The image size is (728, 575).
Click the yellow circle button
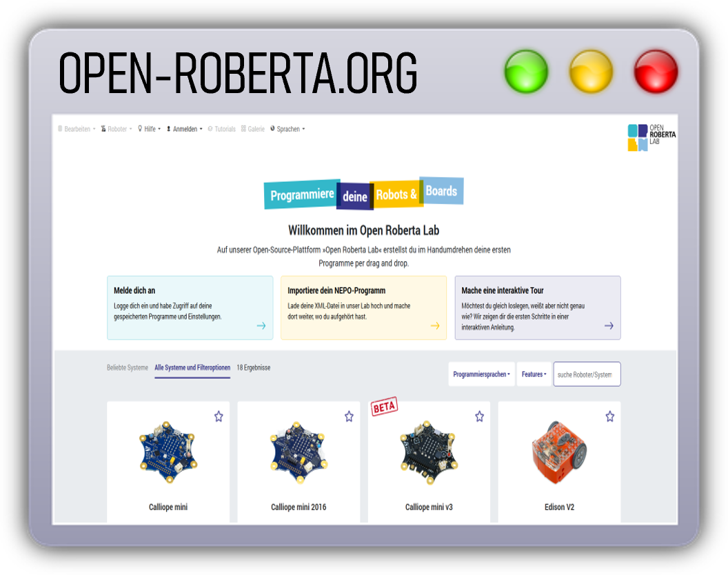(x=591, y=72)
